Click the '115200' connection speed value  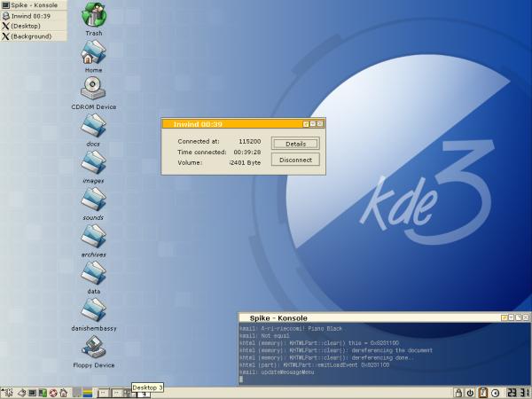point(250,142)
